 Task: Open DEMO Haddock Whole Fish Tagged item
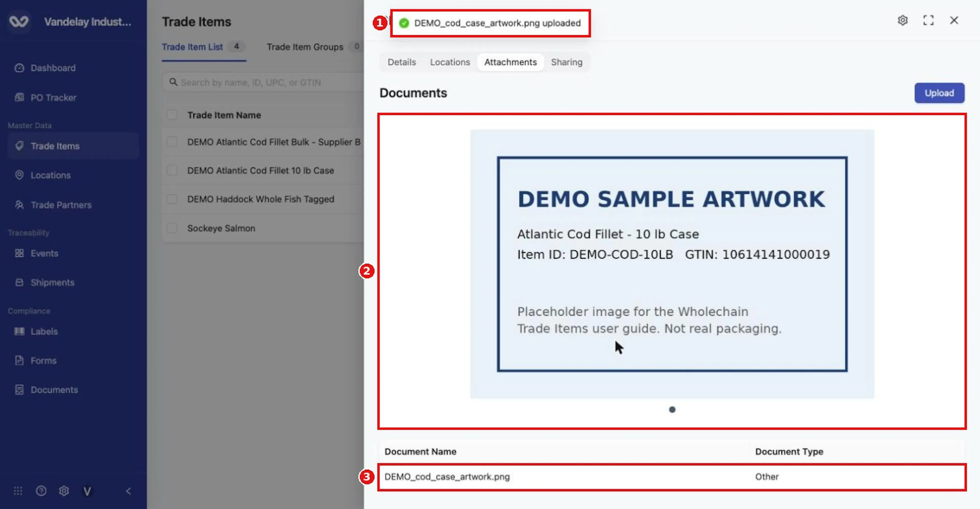click(261, 199)
